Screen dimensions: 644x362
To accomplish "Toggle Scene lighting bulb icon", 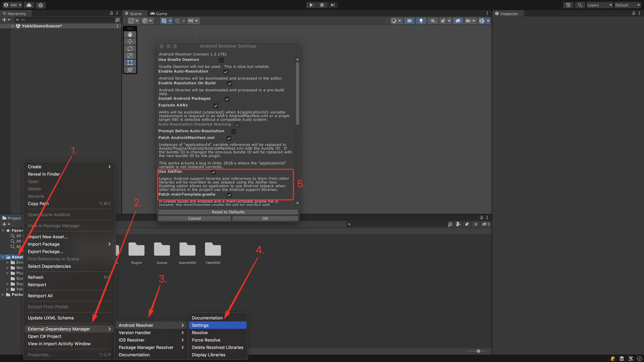I will (421, 21).
